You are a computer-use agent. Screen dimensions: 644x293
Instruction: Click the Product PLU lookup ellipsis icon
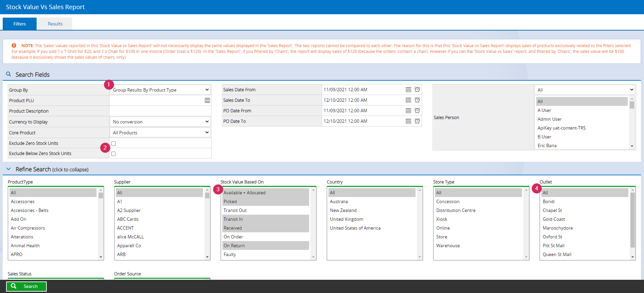[x=207, y=100]
